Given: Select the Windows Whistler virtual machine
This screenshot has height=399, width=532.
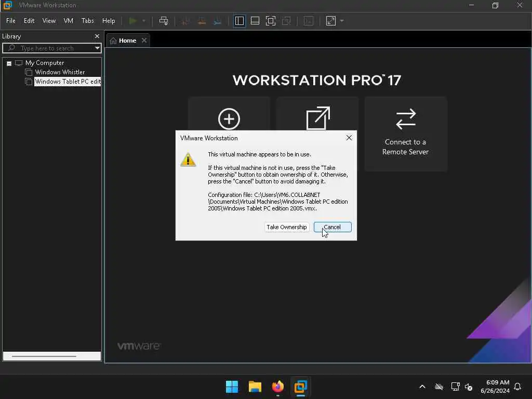Looking at the screenshot, I should (60, 72).
